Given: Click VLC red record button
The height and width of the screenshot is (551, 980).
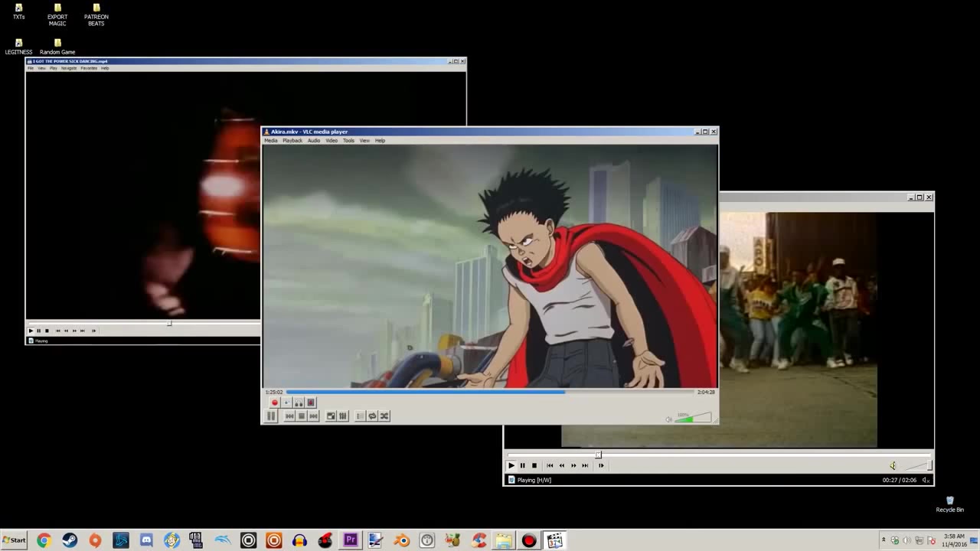Looking at the screenshot, I should pos(275,403).
